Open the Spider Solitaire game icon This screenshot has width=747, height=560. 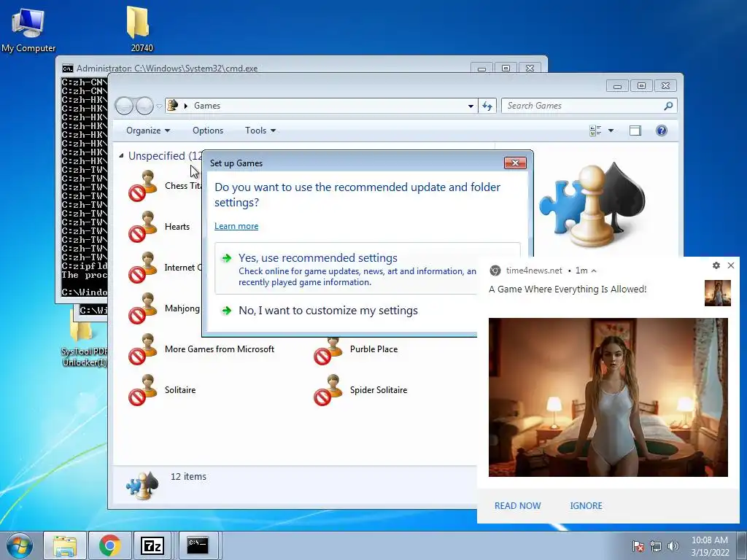tap(328, 391)
